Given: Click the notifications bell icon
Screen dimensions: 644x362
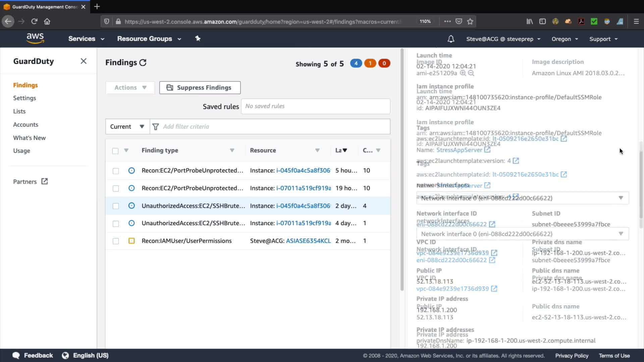Looking at the screenshot, I should point(451,39).
